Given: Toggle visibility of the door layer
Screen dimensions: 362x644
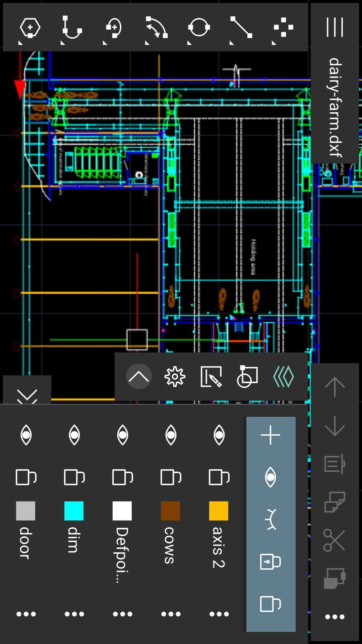Looking at the screenshot, I should (x=26, y=435).
